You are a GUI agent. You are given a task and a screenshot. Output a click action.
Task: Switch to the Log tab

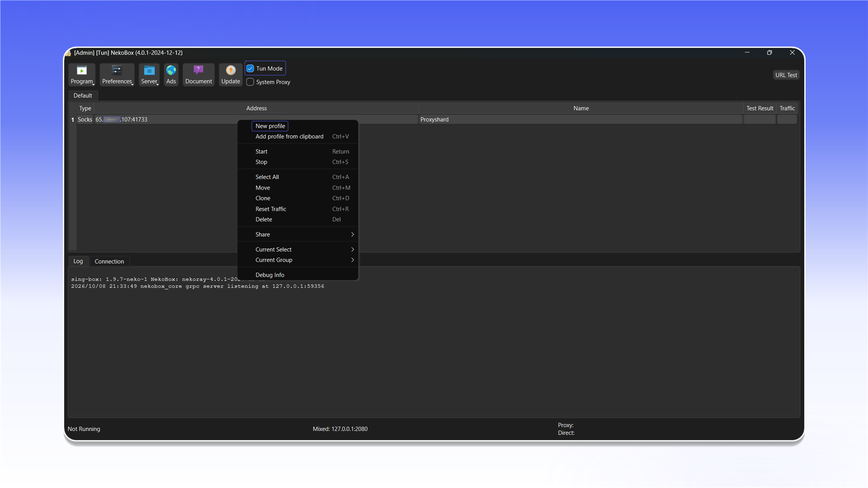[78, 261]
